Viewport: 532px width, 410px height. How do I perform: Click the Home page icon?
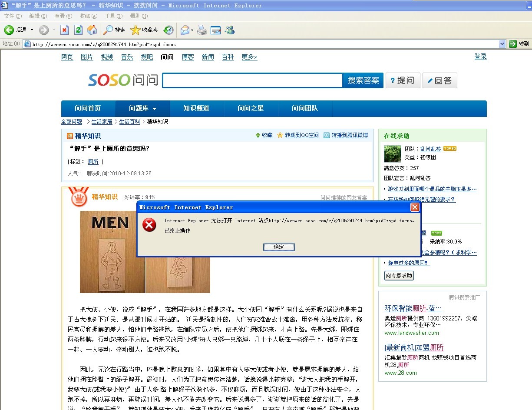92,30
